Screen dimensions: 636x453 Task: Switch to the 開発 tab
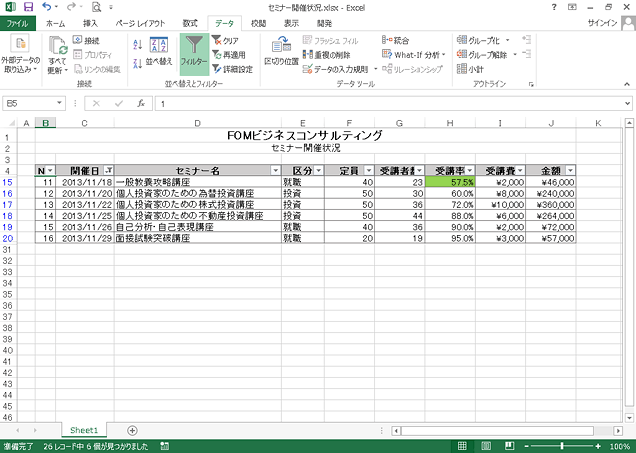tap(324, 24)
